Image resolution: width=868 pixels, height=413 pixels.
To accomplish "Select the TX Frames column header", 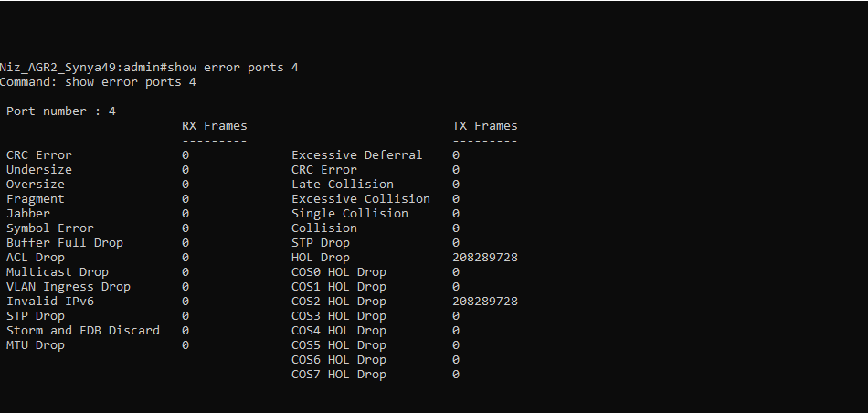I will (x=485, y=126).
